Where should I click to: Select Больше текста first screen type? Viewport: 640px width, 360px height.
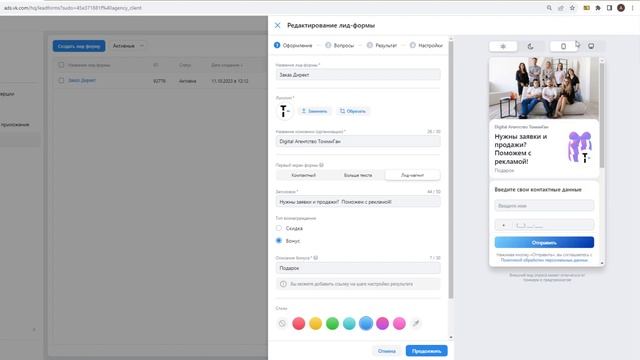point(358,175)
